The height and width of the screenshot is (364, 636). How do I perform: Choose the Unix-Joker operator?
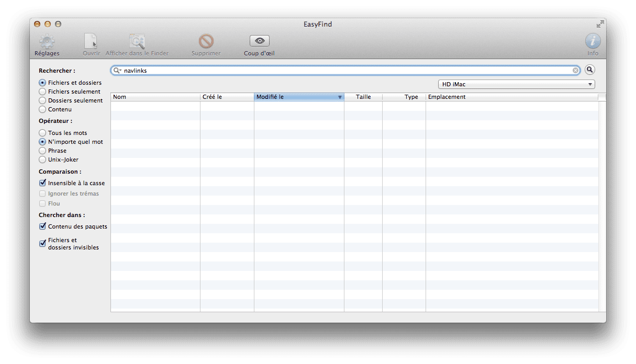point(42,160)
